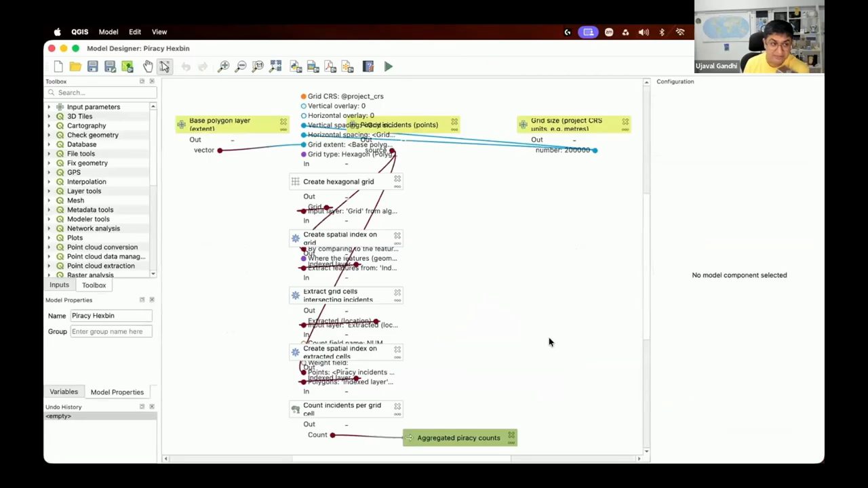Close the Toolbox panel
868x488 pixels.
pyautogui.click(x=152, y=81)
